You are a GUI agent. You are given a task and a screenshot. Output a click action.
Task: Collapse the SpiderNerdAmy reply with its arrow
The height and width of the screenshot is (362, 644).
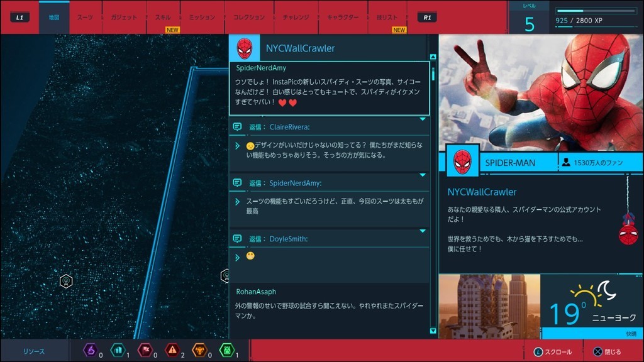point(422,175)
